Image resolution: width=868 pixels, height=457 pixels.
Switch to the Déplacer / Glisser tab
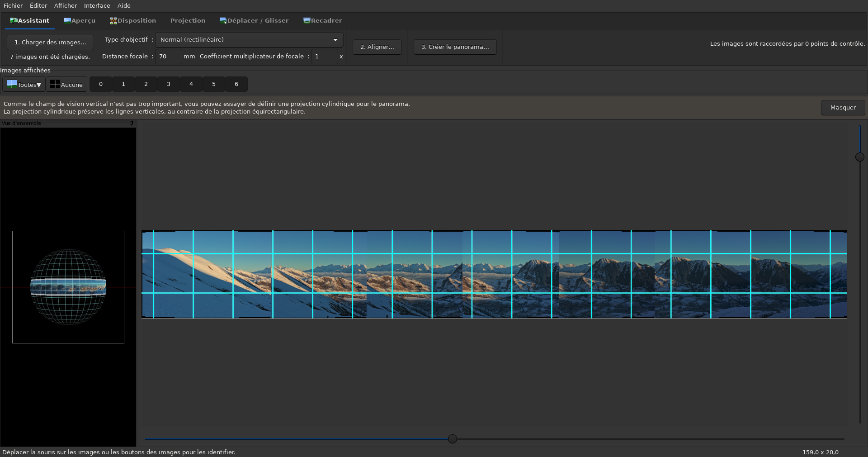254,21
